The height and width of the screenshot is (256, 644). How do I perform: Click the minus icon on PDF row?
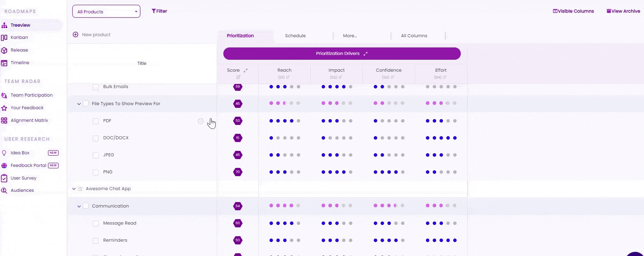point(201,121)
